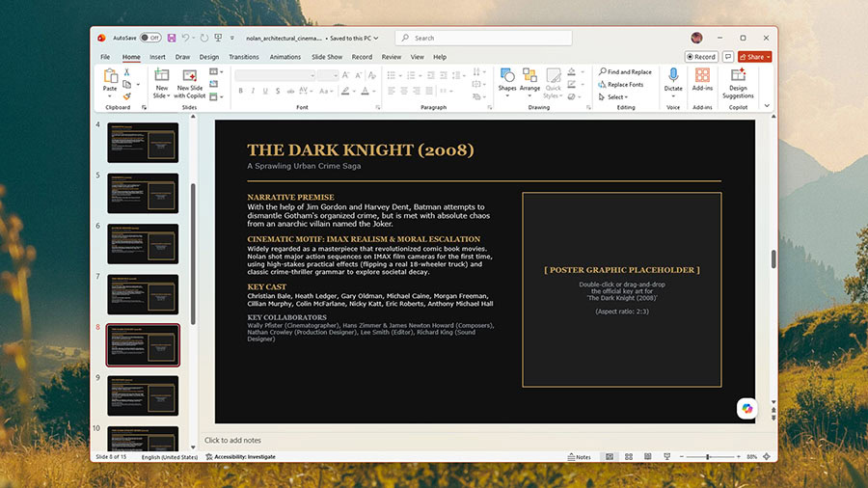Click the zoom slider in status bar

pyautogui.click(x=709, y=457)
